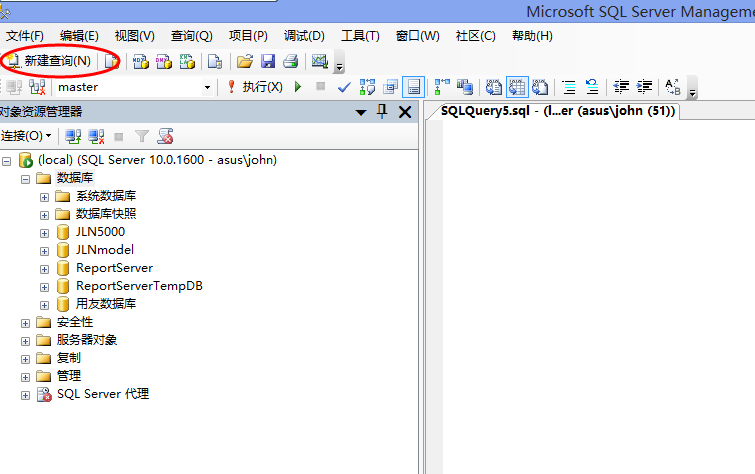Open the 查询(Q) menu
The height and width of the screenshot is (474, 755).
[x=191, y=36]
